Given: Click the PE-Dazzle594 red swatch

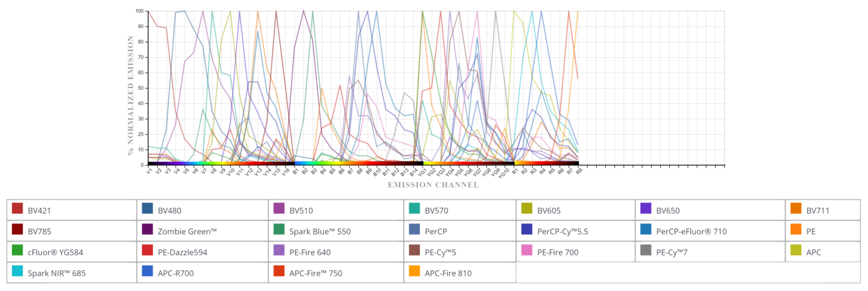Looking at the screenshot, I should (x=147, y=250).
